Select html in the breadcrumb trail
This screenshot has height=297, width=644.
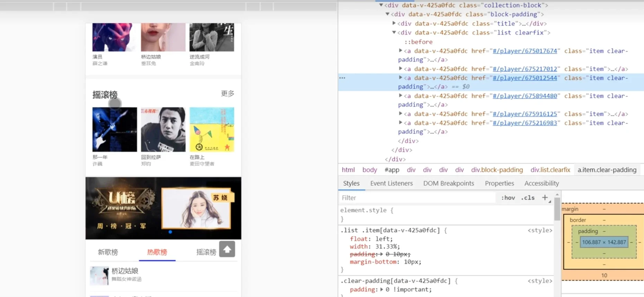[348, 170]
